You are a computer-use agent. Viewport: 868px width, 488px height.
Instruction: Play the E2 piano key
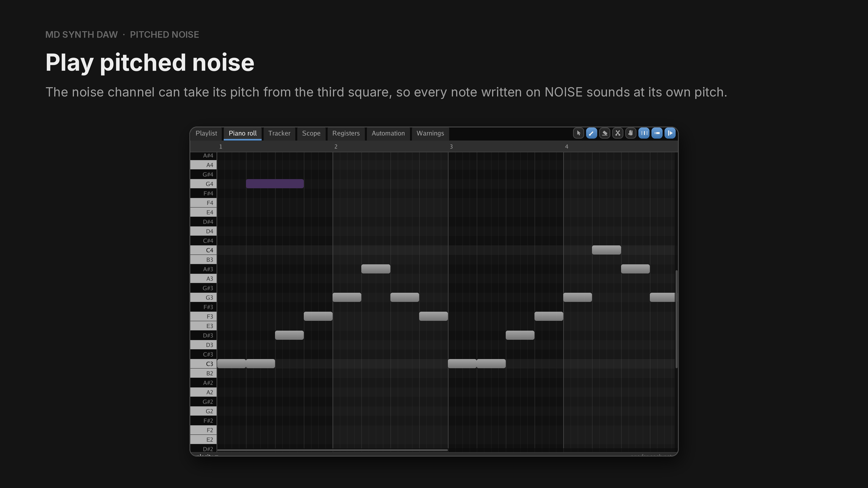point(203,440)
